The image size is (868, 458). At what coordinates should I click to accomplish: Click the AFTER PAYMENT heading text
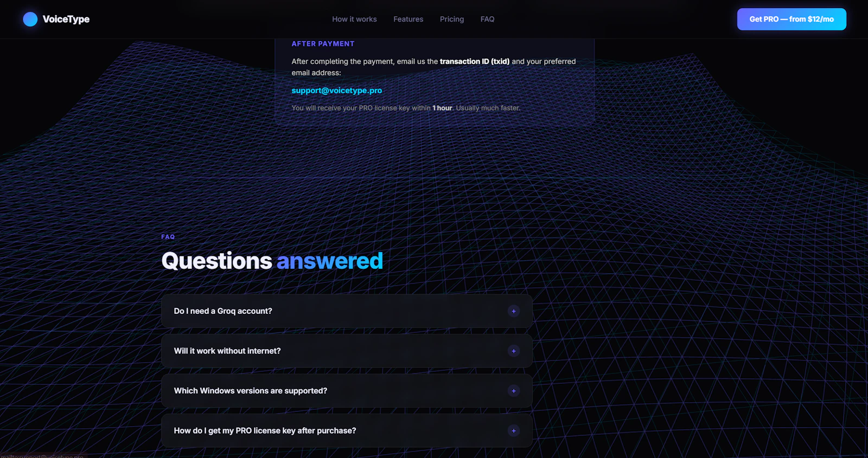pos(323,44)
